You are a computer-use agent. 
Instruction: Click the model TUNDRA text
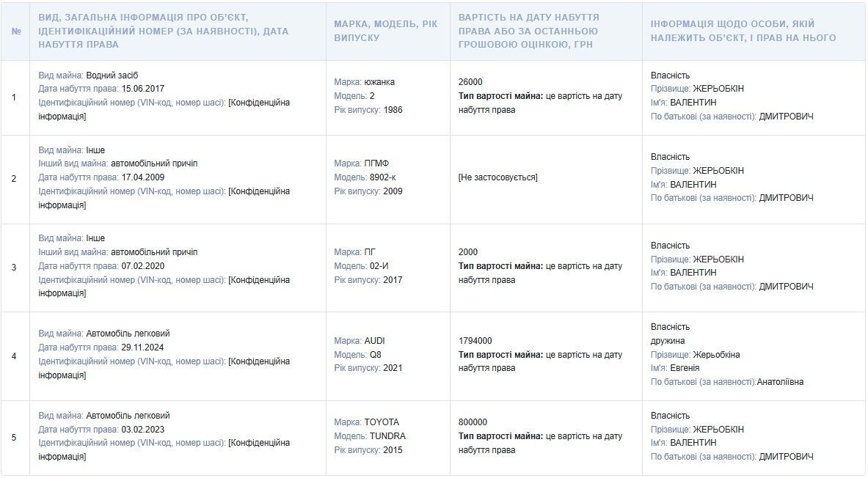[x=387, y=436]
